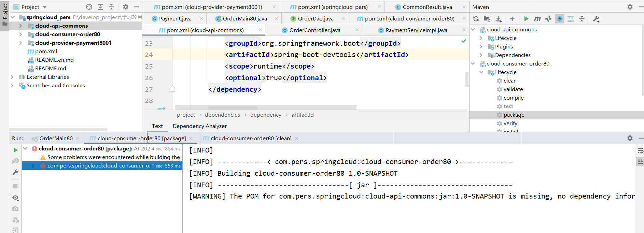
Task: Click dependencies breadcrumb in editor
Action: [x=222, y=115]
